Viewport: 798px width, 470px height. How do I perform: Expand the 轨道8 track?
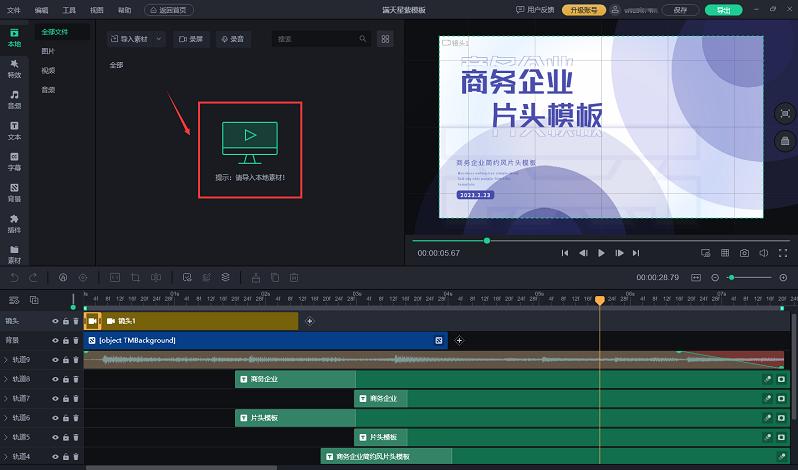coord(6,379)
